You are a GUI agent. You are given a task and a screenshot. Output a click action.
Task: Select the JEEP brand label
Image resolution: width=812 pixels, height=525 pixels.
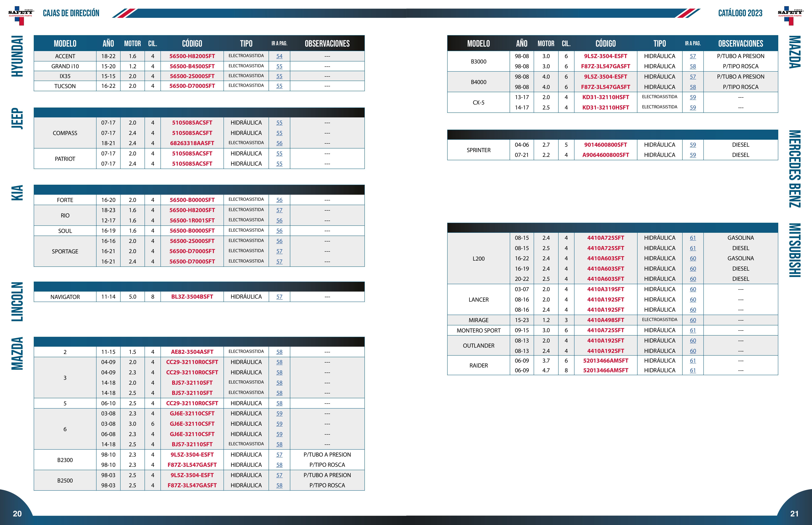[x=17, y=119]
